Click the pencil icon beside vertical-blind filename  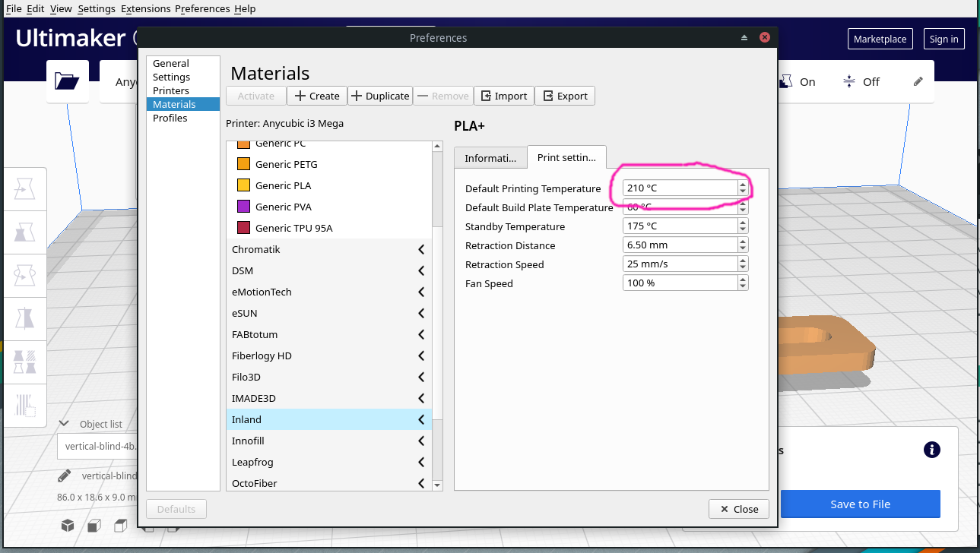pos(65,476)
